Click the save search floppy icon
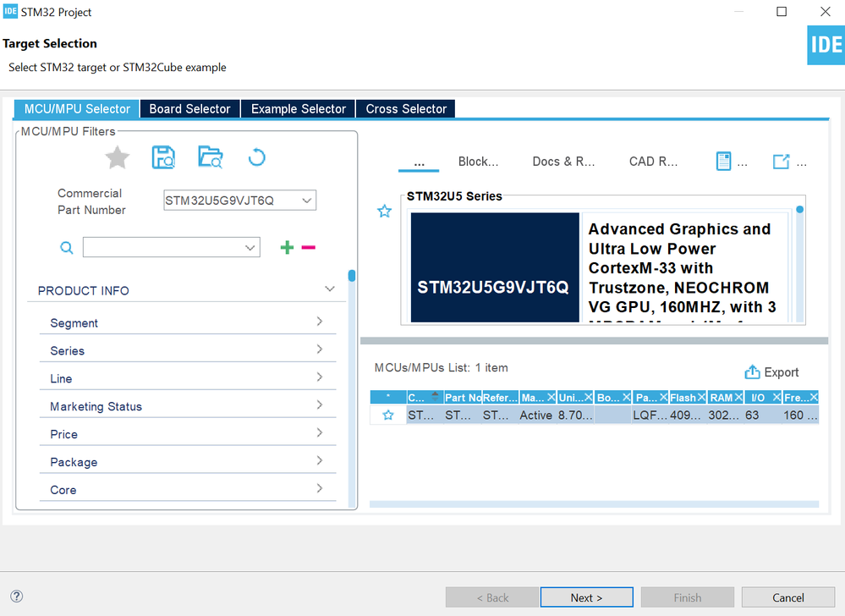 pos(163,157)
